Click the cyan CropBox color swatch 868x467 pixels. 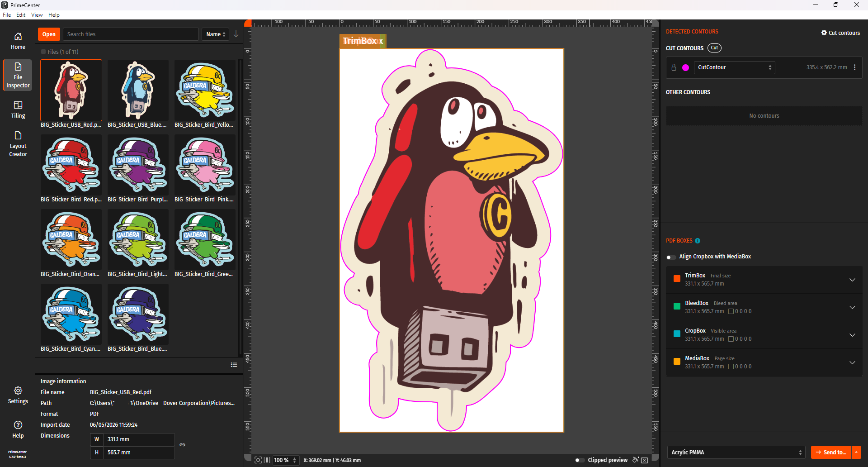(677, 334)
